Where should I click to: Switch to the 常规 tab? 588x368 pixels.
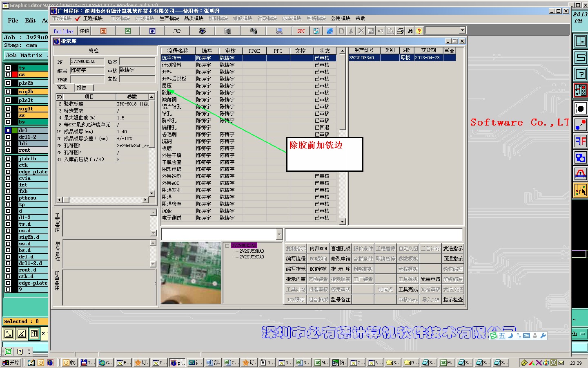coord(64,87)
